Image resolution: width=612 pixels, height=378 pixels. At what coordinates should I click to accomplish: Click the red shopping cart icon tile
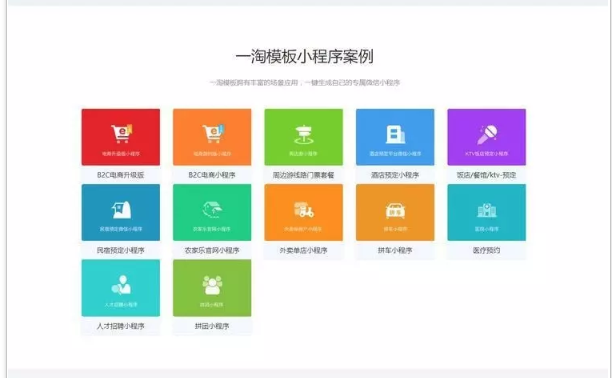121,137
